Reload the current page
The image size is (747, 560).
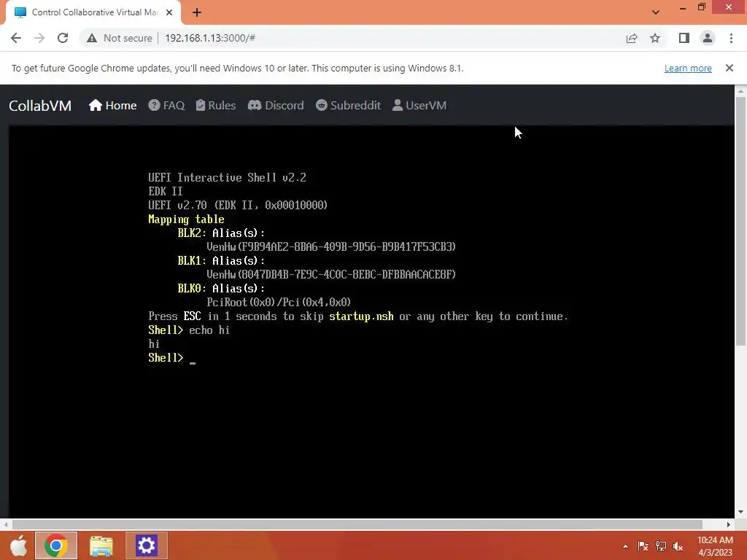[63, 38]
